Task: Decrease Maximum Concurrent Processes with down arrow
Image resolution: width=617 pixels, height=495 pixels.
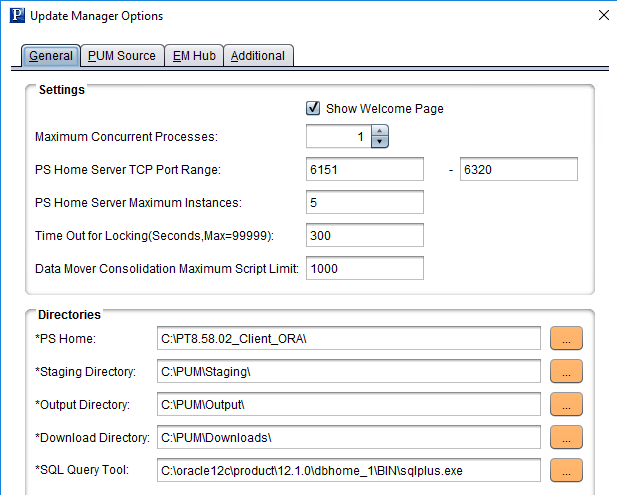Action: pyautogui.click(x=379, y=142)
